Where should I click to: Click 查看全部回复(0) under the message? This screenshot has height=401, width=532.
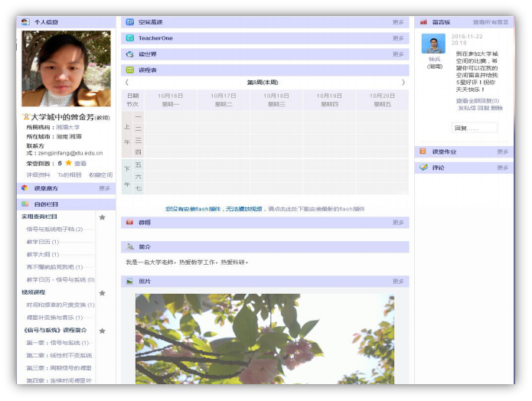click(478, 101)
